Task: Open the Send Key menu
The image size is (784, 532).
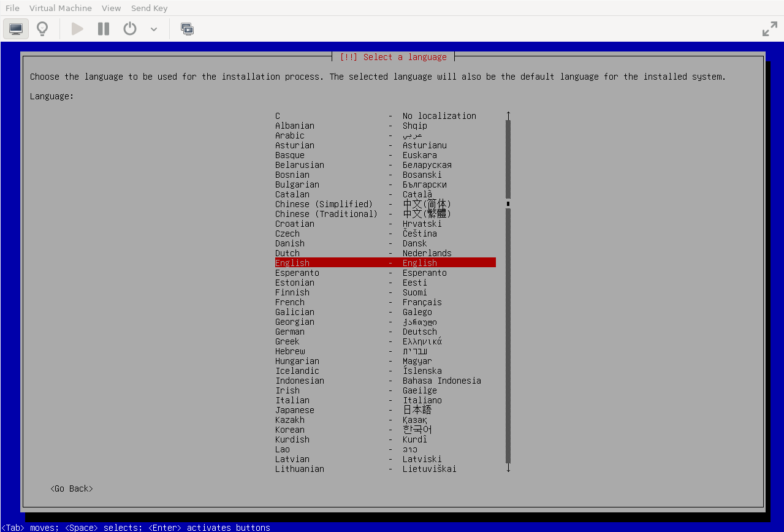Action: click(149, 8)
